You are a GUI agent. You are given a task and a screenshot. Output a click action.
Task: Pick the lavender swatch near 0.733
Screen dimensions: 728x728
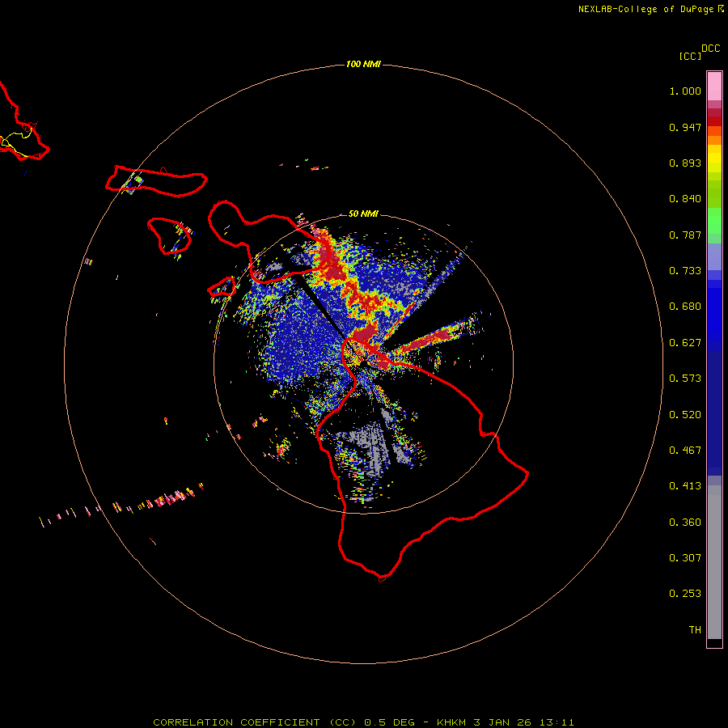click(x=714, y=257)
